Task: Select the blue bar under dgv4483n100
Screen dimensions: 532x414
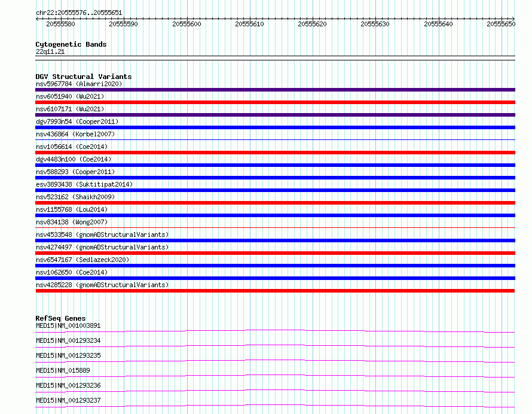Action: [x=275, y=165]
